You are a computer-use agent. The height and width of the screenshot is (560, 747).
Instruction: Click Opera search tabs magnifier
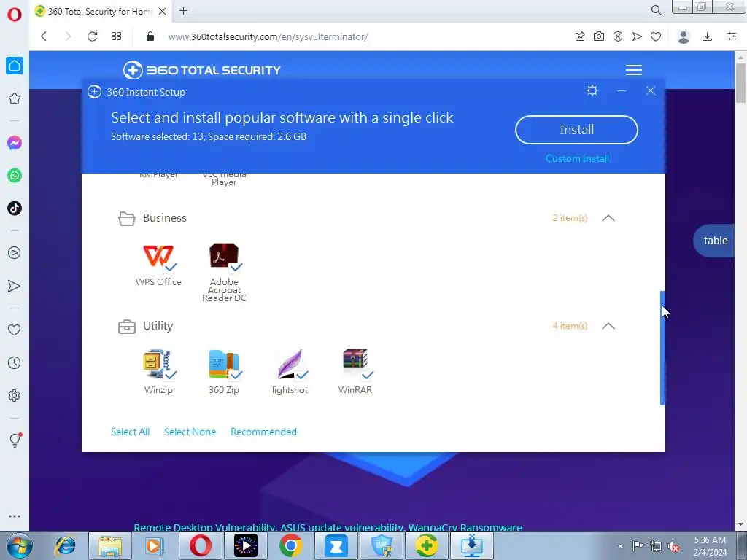click(x=656, y=10)
